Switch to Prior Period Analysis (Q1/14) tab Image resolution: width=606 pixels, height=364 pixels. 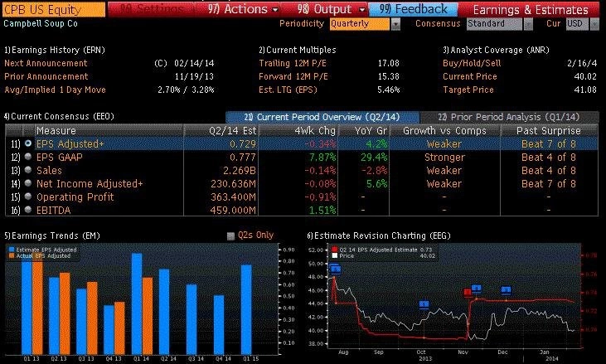[509, 117]
